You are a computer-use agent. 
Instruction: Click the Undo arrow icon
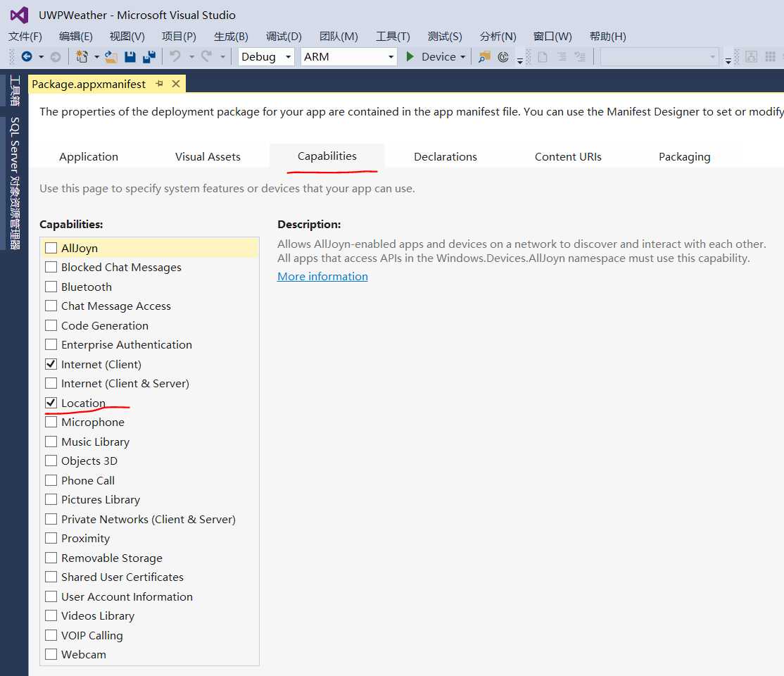coord(175,56)
